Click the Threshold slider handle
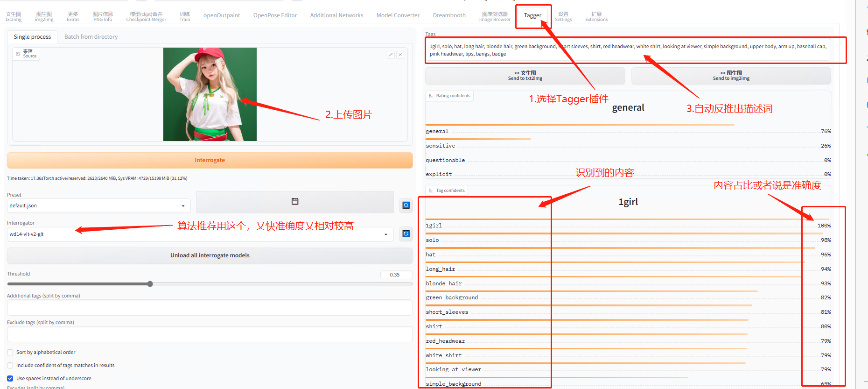The height and width of the screenshot is (389, 868). coord(150,284)
